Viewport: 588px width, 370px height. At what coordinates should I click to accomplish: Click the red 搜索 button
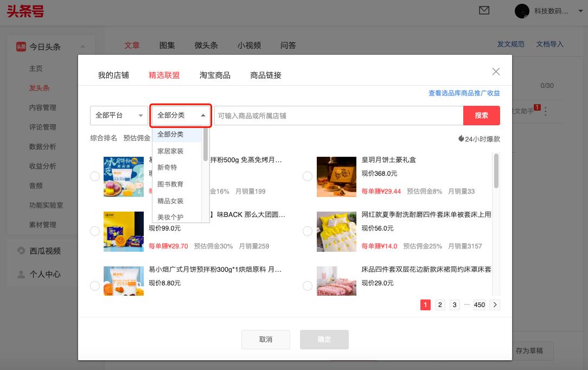click(482, 115)
